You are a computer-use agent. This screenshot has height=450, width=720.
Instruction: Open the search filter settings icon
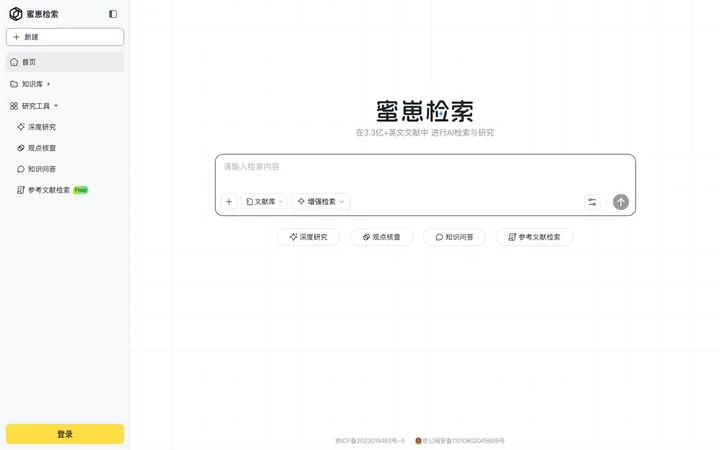pos(592,202)
